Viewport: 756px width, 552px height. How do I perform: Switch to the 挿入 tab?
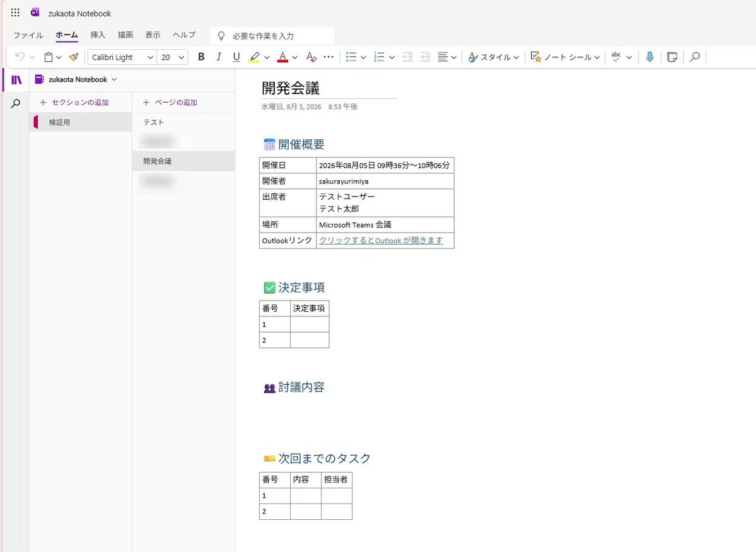coord(97,35)
